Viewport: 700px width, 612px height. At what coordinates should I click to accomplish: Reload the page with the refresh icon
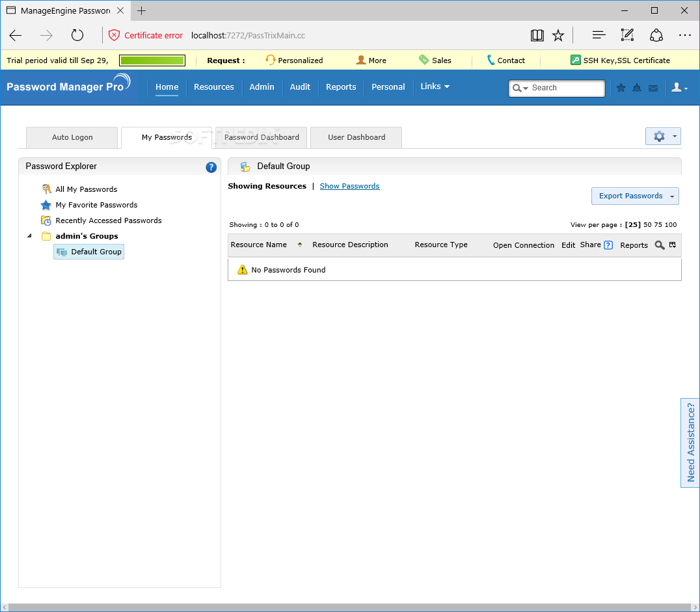point(77,35)
